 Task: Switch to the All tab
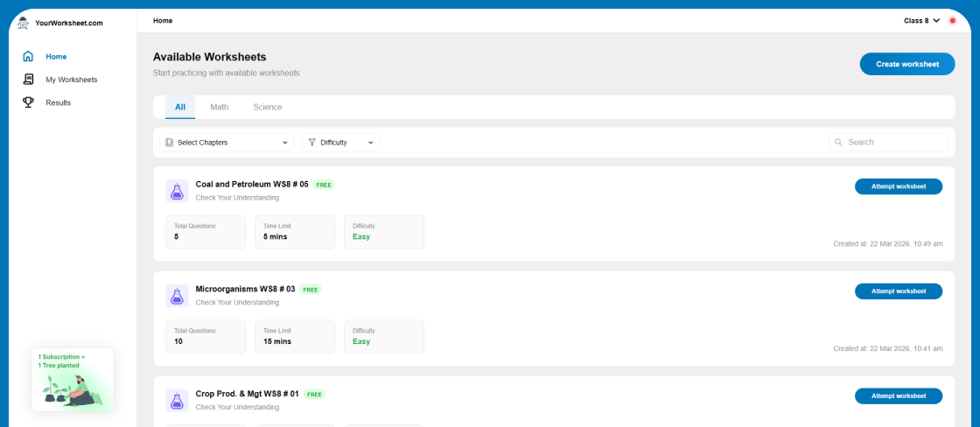(x=180, y=107)
